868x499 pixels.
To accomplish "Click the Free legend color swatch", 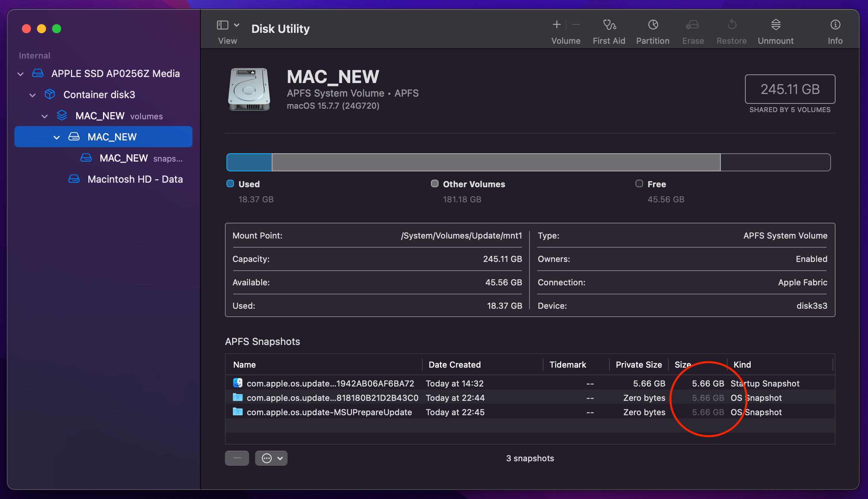I will coord(639,183).
